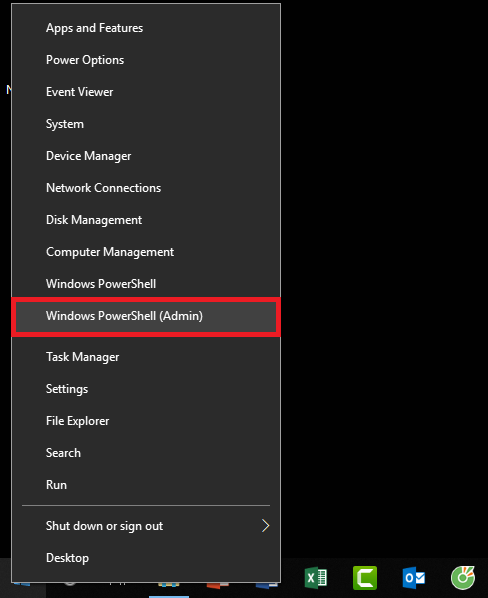This screenshot has width=488, height=598.
Task: Open Excel from the taskbar
Action: [x=316, y=578]
